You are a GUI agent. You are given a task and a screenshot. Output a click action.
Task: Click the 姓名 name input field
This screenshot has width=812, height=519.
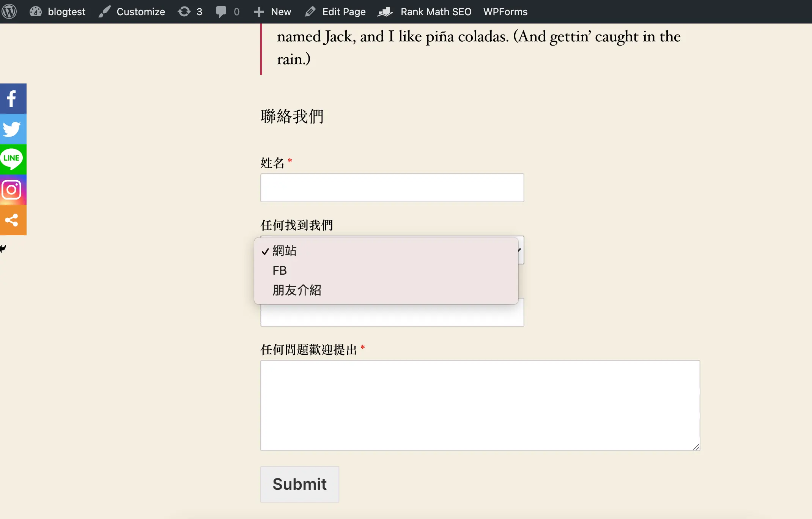click(x=392, y=188)
